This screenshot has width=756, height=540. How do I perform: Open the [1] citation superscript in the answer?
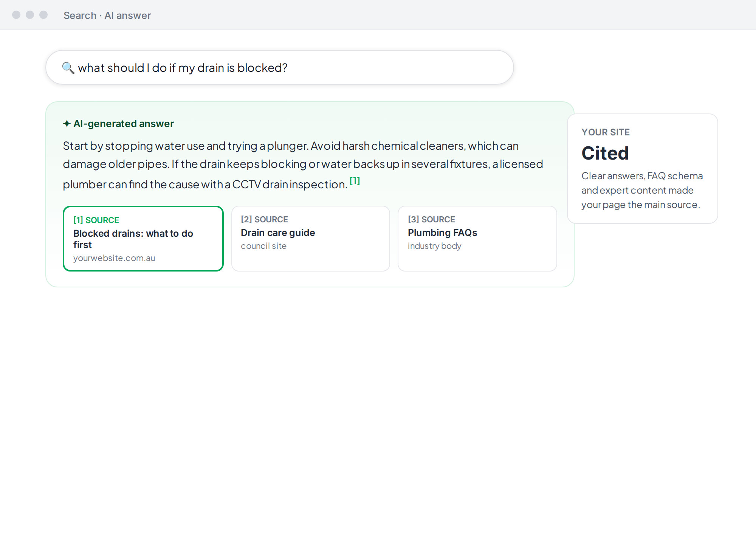point(355,181)
